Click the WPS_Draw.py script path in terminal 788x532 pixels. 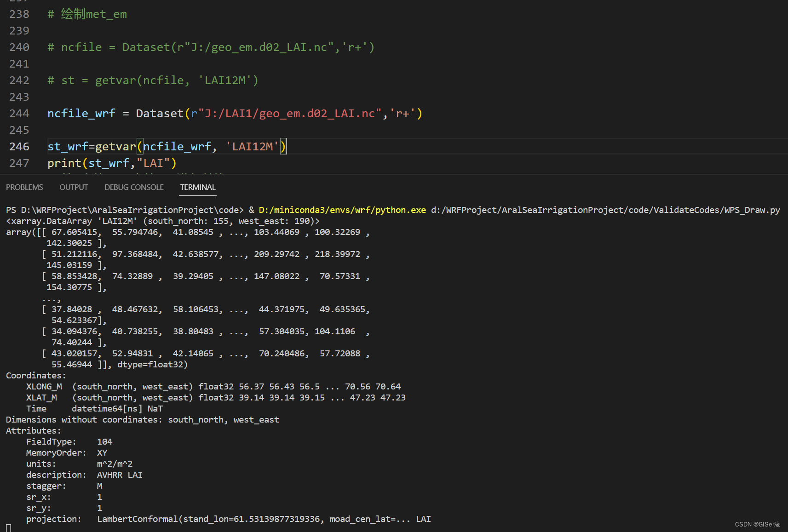click(605, 210)
